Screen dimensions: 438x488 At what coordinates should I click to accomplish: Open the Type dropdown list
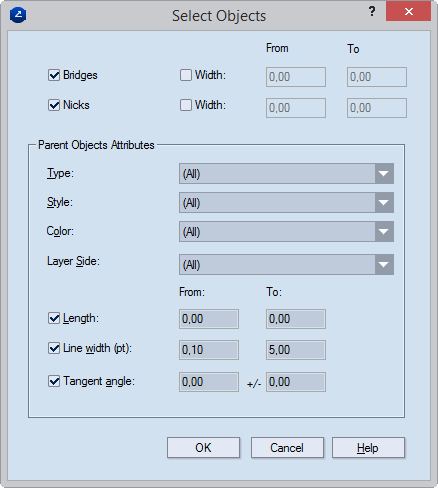pos(286,173)
